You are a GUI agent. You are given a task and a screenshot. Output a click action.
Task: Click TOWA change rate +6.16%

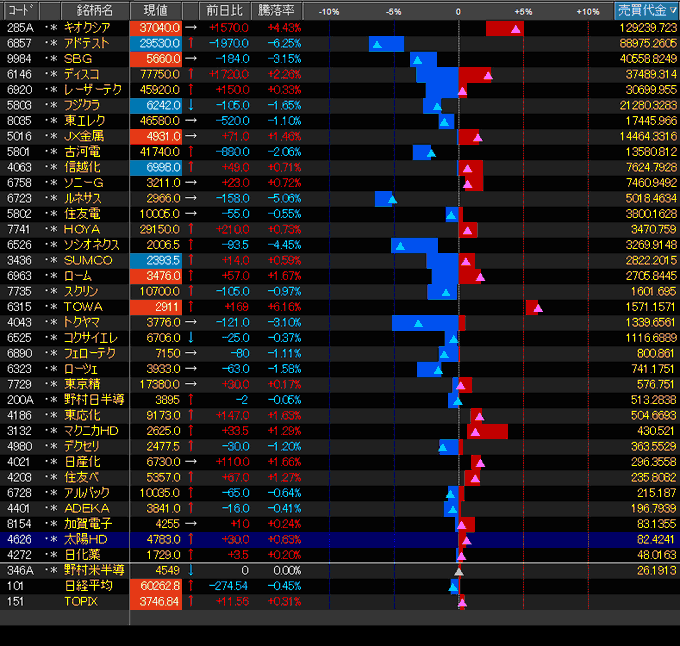284,307
